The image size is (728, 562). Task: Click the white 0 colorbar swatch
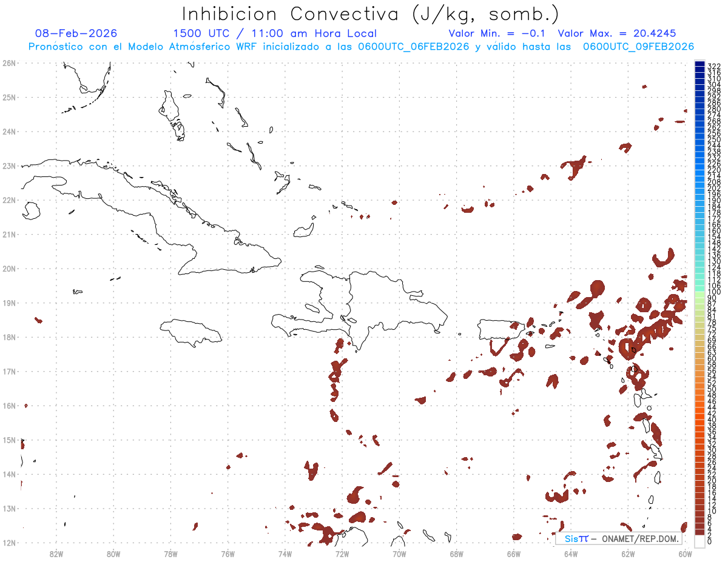699,541
